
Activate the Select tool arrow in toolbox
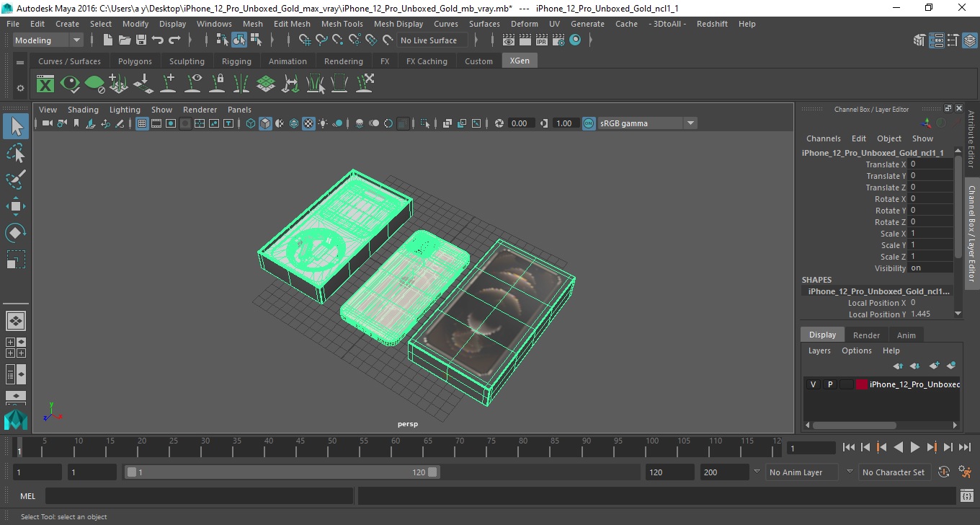pyautogui.click(x=16, y=127)
